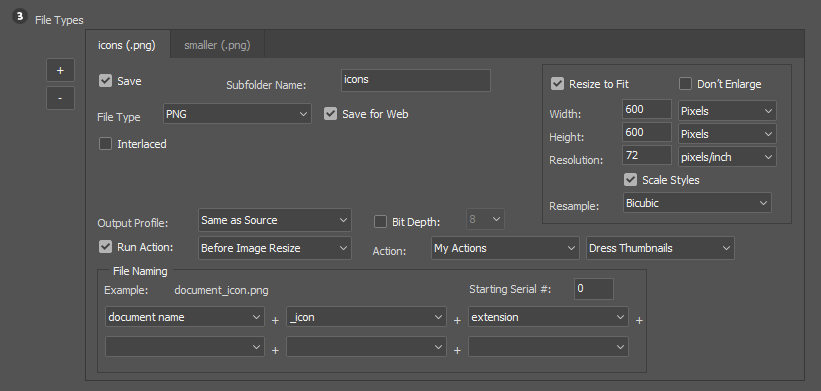Image resolution: width=821 pixels, height=391 pixels.
Task: Enable the Bit Depth checkbox
Action: pyautogui.click(x=381, y=221)
